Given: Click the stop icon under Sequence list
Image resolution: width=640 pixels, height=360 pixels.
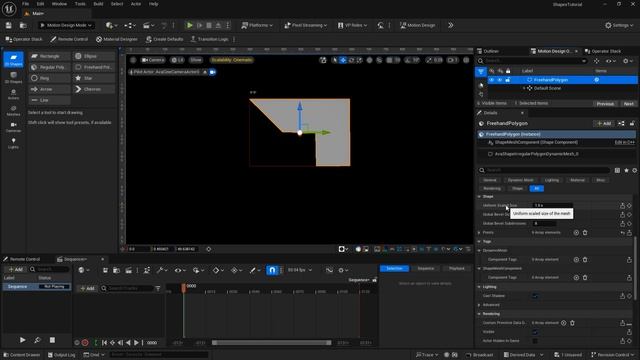Looking at the screenshot, I should click(52, 340).
